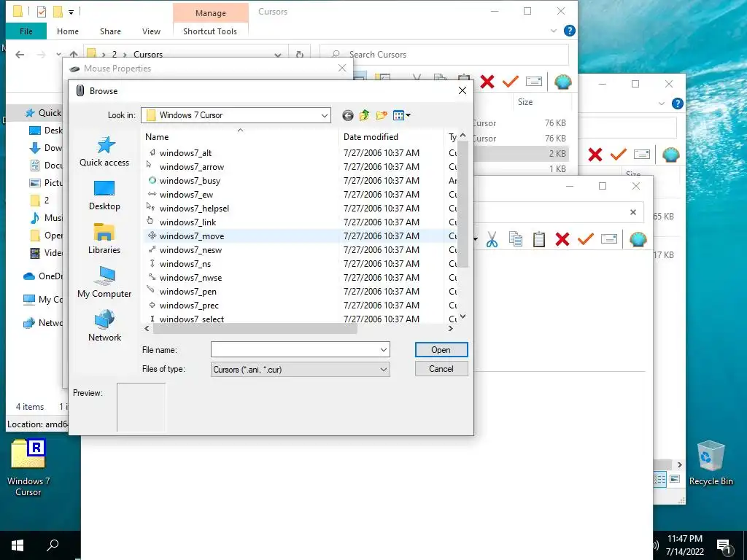Click Cut scissors icon in front right window

coord(492,239)
